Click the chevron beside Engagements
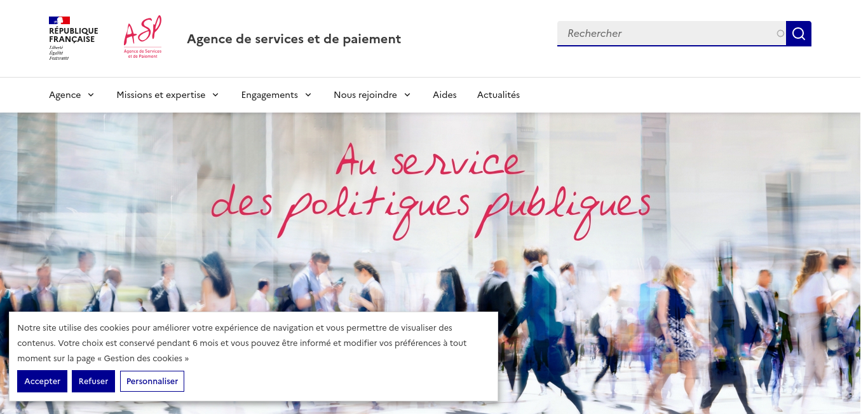This screenshot has height=414, width=868. [x=308, y=95]
